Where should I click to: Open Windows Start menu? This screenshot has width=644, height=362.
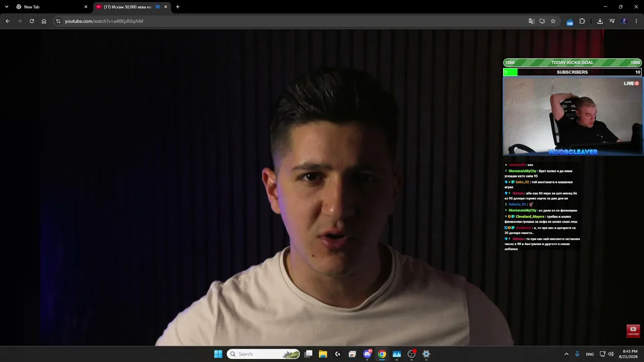[x=218, y=354]
